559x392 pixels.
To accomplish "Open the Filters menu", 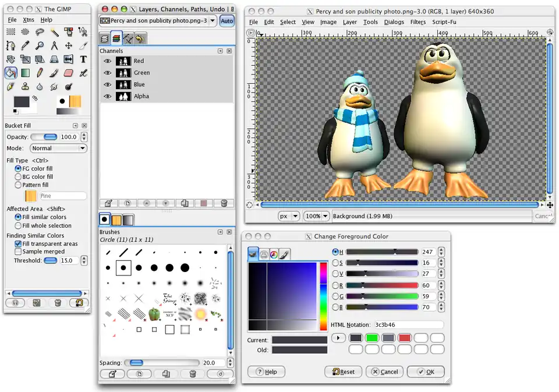I will tap(418, 22).
